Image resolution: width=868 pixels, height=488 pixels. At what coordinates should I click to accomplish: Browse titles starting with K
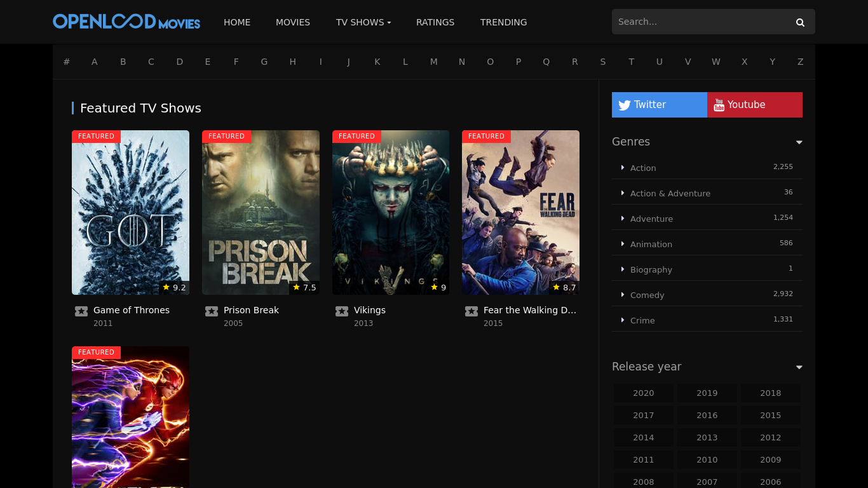[x=377, y=62]
